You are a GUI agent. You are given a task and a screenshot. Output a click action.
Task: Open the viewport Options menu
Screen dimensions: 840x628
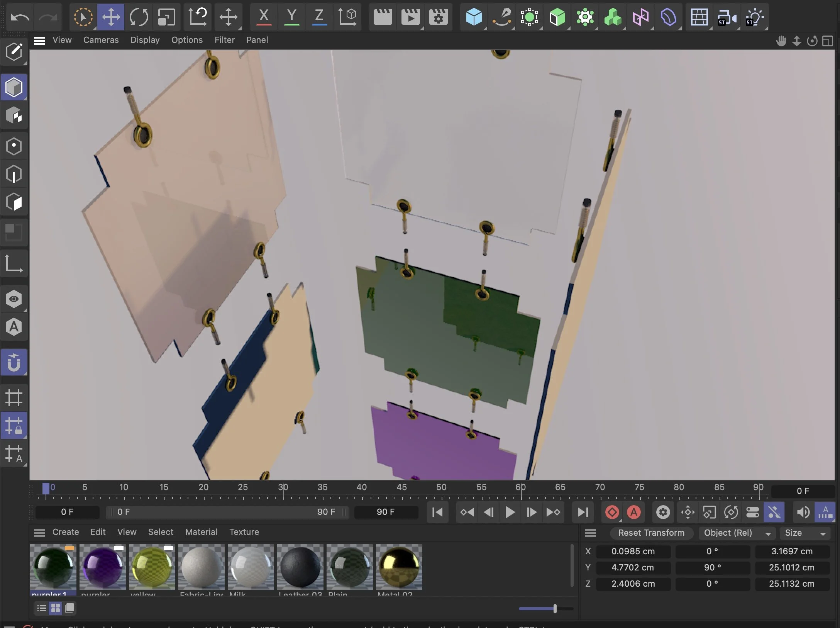tap(187, 40)
